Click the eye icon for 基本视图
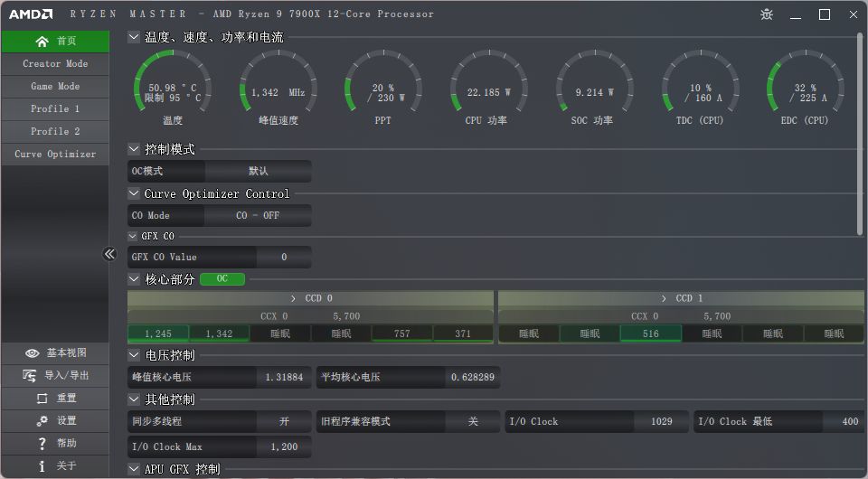This screenshot has height=479, width=868. coord(33,353)
